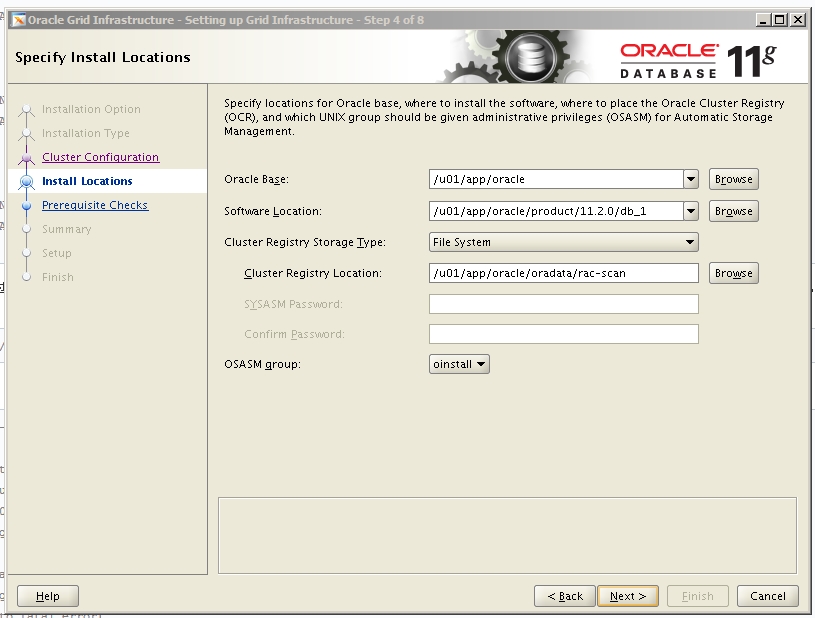
Task: Select the Install Locations step
Action: click(x=87, y=181)
